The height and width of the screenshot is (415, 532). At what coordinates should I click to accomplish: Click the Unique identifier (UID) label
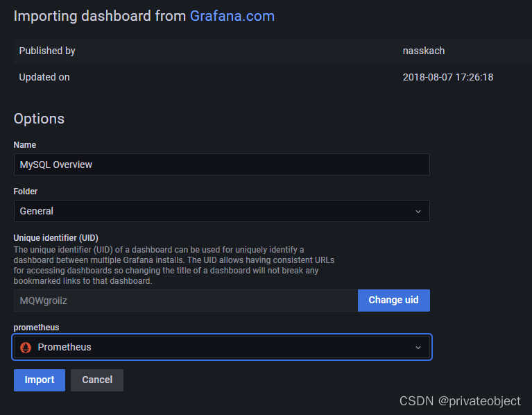(x=56, y=238)
